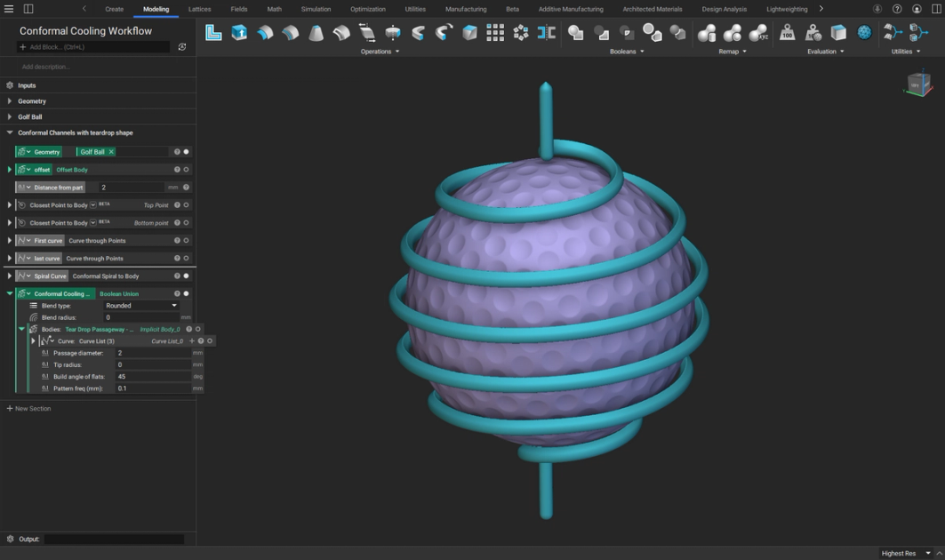Screen dimensions: 945x560
Task: Select the Boolean Union icon in the Booleans group
Action: click(x=575, y=31)
